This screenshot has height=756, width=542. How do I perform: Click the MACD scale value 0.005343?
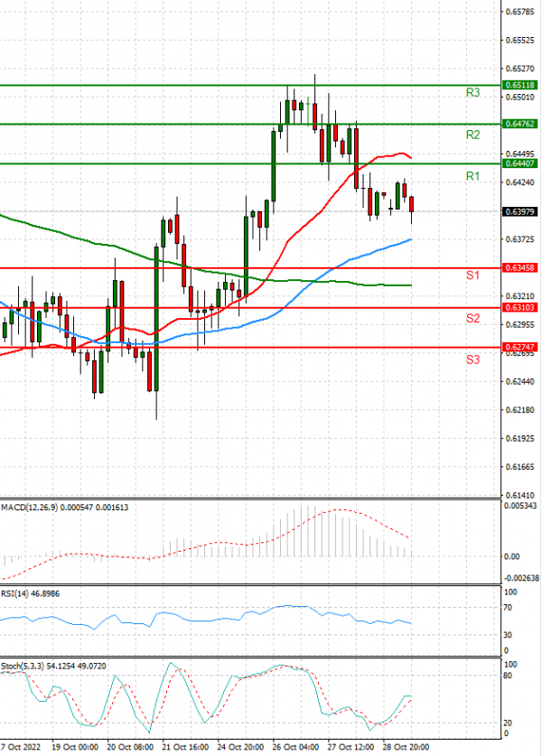click(x=521, y=506)
